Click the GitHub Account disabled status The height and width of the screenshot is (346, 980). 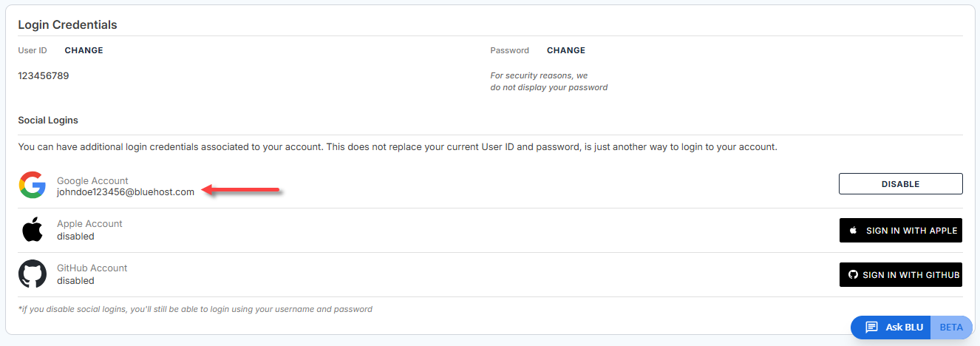point(75,281)
